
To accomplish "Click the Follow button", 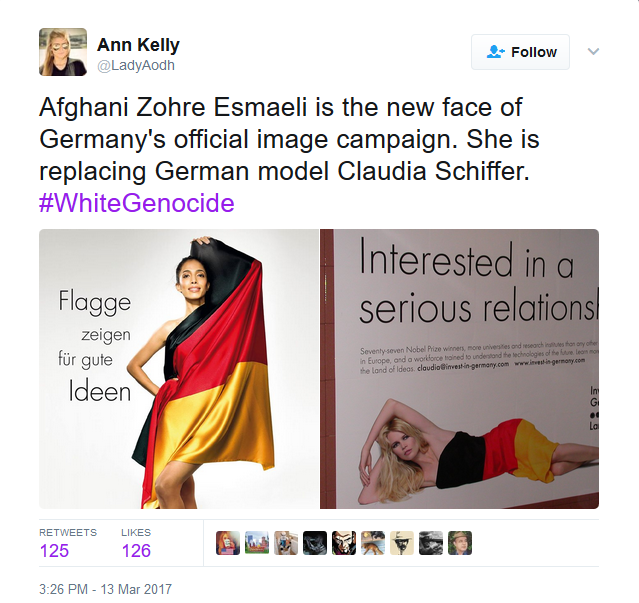I will (x=520, y=52).
